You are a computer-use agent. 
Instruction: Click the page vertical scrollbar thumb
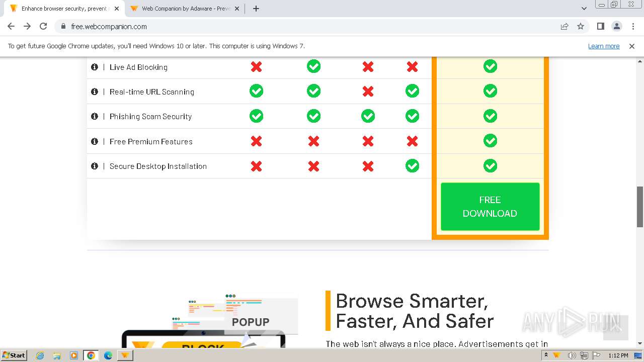click(640, 207)
